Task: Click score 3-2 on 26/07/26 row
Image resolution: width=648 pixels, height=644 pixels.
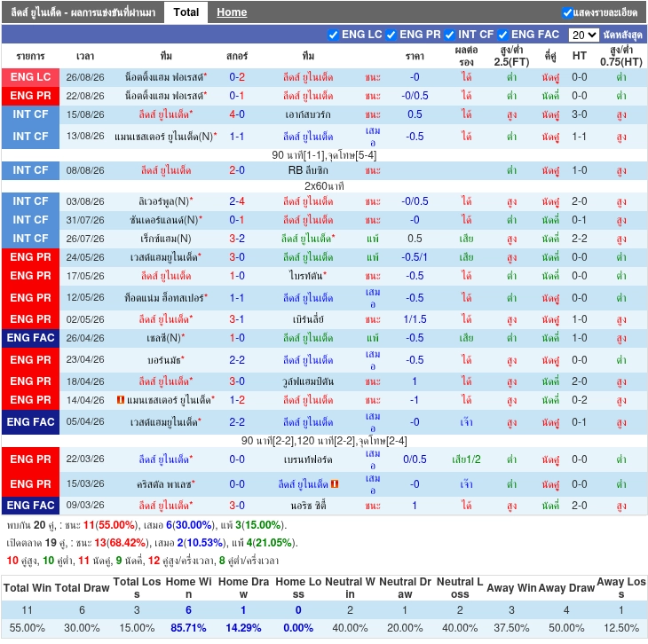Action: [x=237, y=239]
